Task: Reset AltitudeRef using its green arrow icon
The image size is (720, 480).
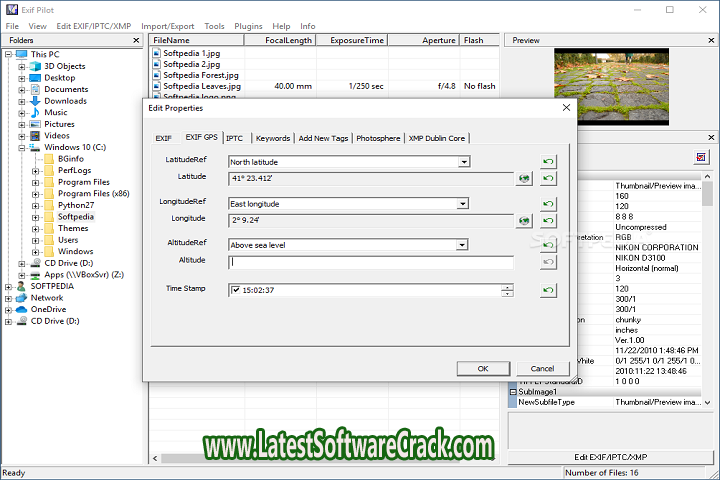Action: [548, 244]
